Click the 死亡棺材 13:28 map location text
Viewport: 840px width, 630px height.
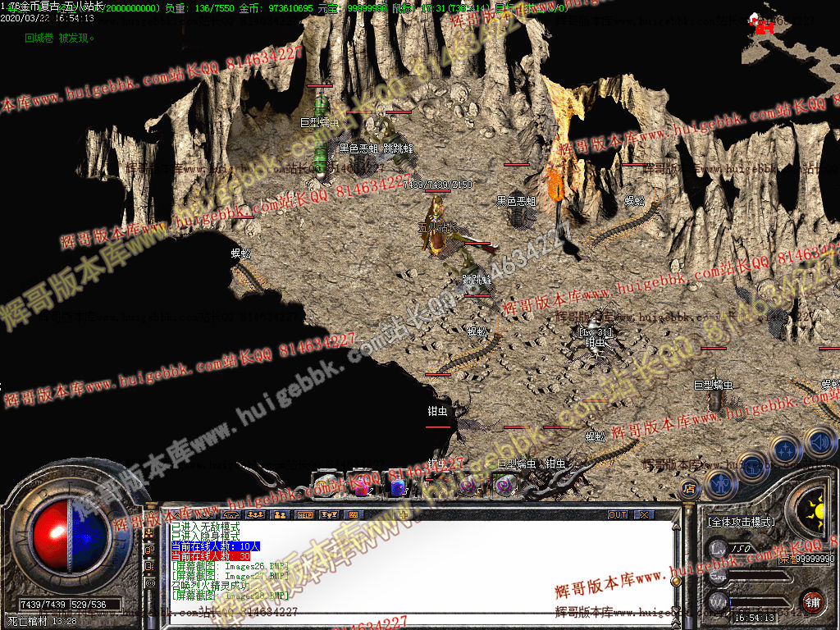point(43,622)
